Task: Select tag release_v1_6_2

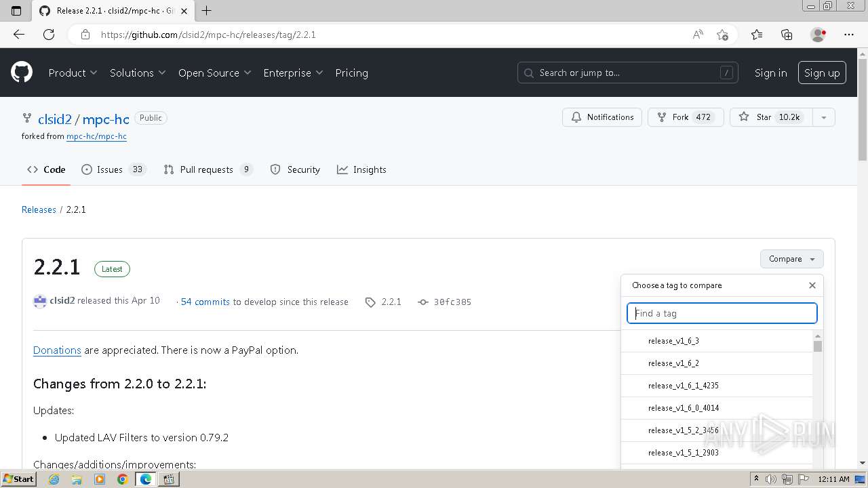Action: point(717,363)
